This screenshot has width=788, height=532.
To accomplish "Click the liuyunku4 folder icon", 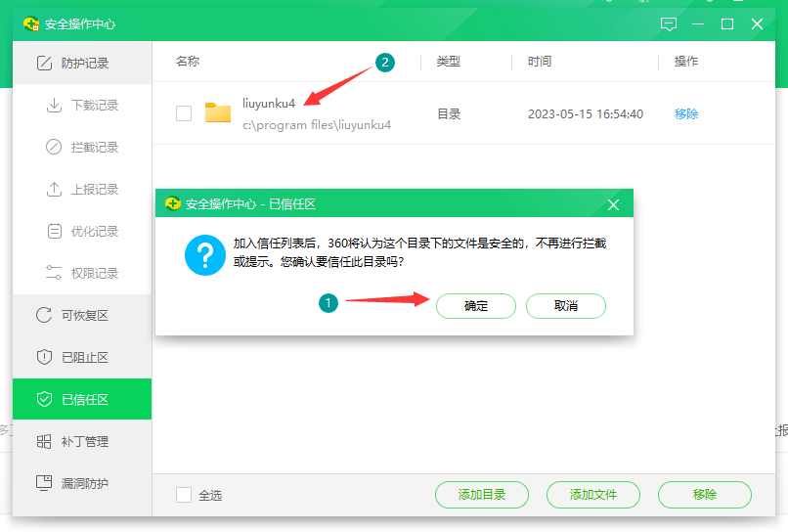I will tap(218, 112).
